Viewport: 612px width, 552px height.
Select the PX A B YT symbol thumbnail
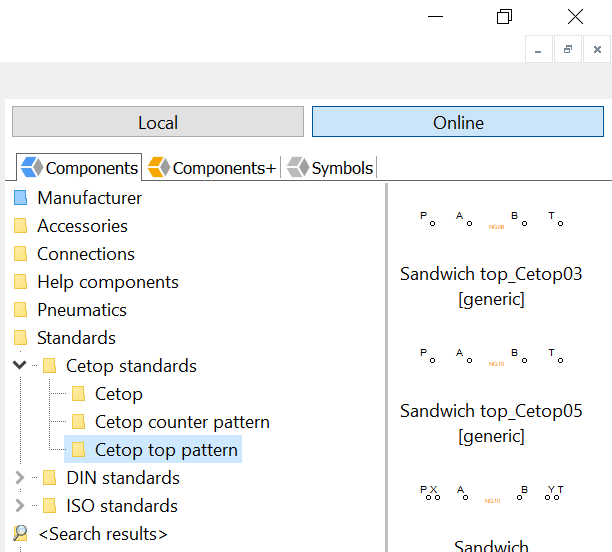pos(491,494)
